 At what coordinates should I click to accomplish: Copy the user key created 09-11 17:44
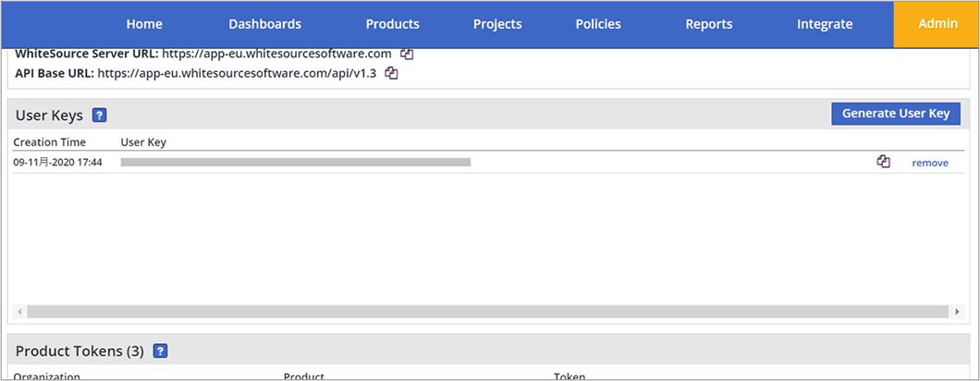coord(883,162)
